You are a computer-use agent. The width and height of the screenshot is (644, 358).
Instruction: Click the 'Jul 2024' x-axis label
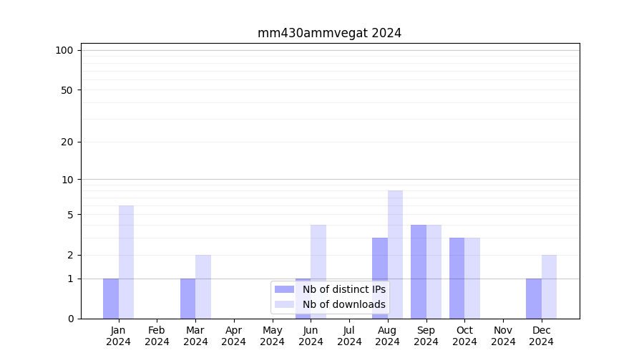(x=349, y=336)
